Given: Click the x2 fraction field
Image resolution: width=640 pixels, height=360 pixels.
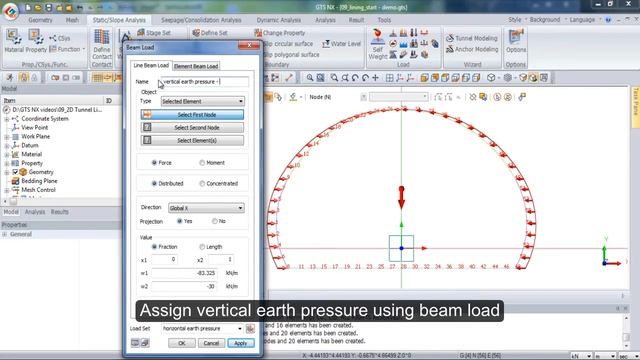Looking at the screenshot, I should (x=221, y=260).
